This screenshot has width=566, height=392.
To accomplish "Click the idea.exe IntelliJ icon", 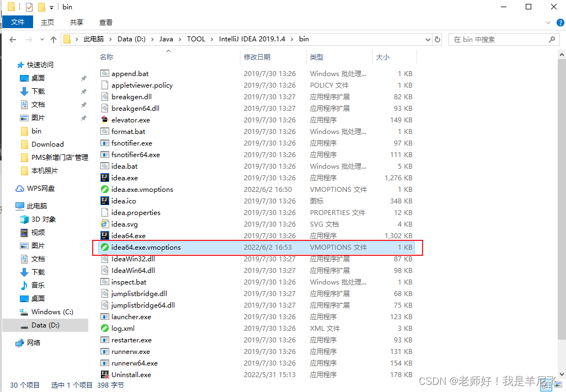I will 105,178.
